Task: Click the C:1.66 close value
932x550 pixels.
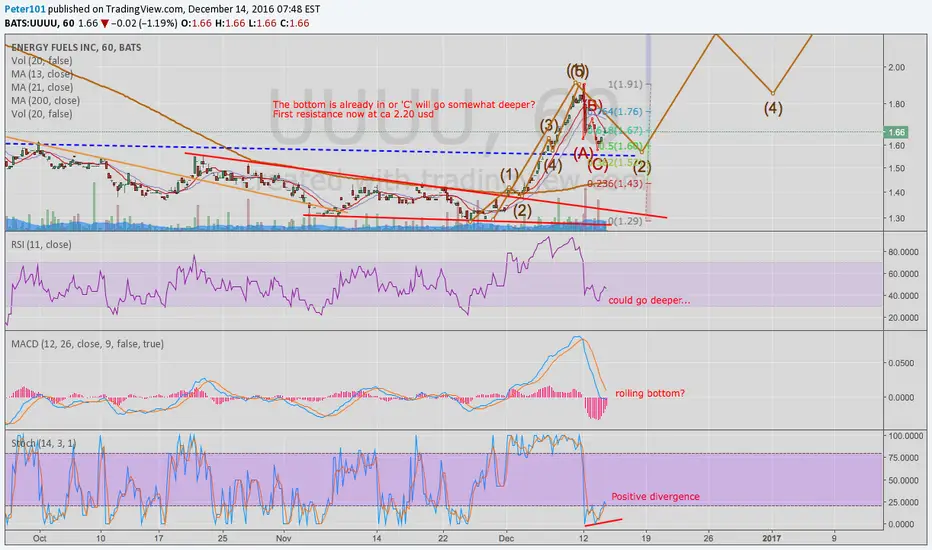Action: pyautogui.click(x=294, y=23)
